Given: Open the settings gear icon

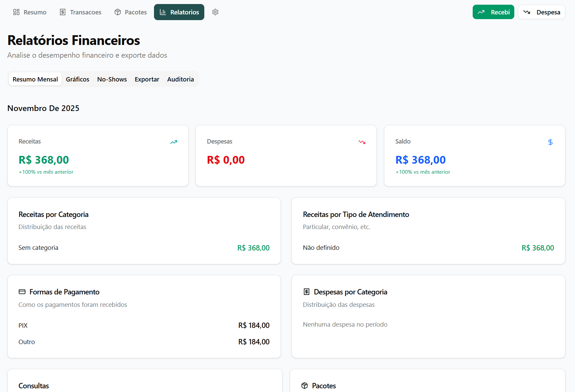Looking at the screenshot, I should pyautogui.click(x=215, y=12).
